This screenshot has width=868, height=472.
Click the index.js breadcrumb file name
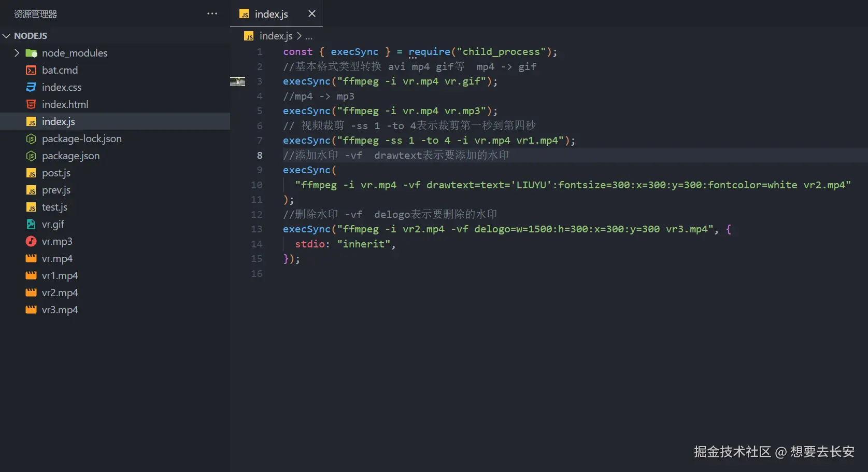[276, 36]
